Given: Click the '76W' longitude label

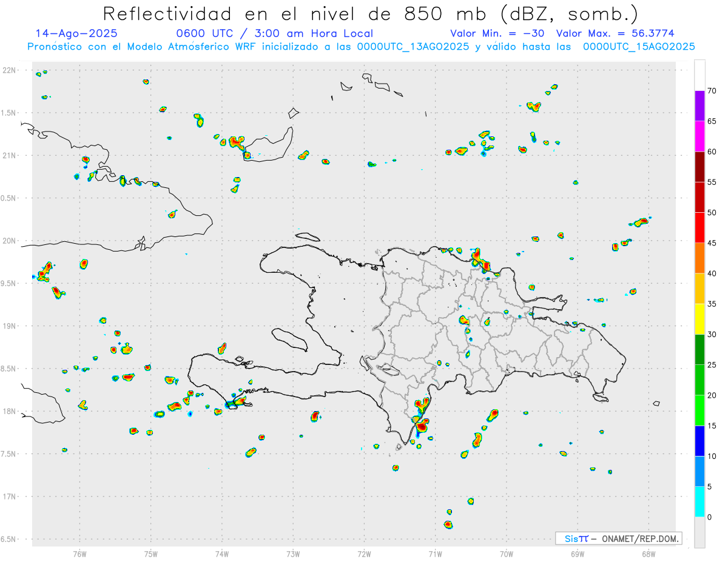Looking at the screenshot, I should (79, 554).
